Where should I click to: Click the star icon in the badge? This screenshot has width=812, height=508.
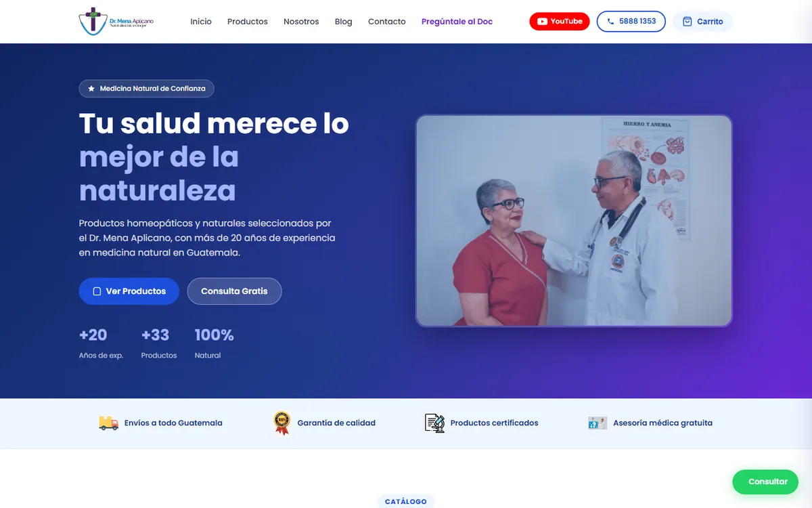point(91,89)
